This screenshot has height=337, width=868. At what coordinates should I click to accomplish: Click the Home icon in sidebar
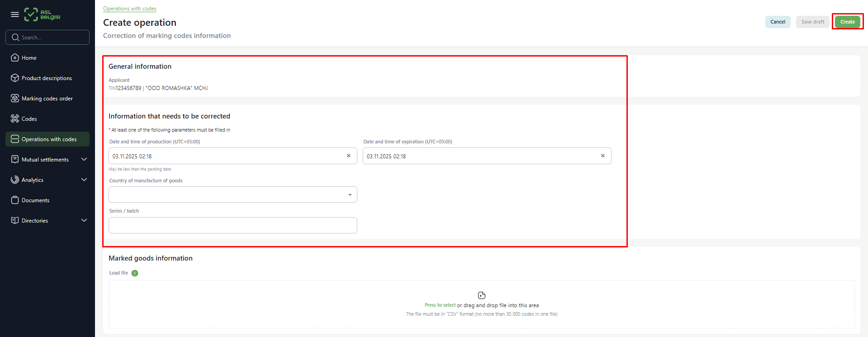click(x=15, y=57)
